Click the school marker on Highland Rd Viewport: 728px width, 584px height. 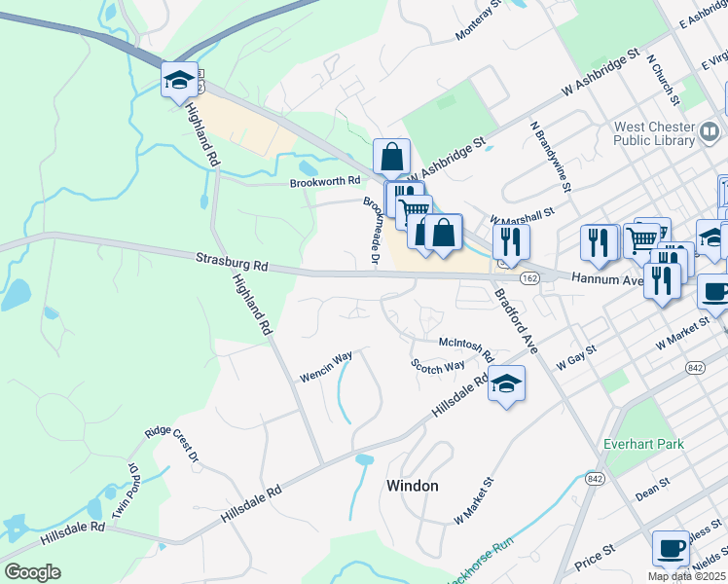[x=179, y=80]
